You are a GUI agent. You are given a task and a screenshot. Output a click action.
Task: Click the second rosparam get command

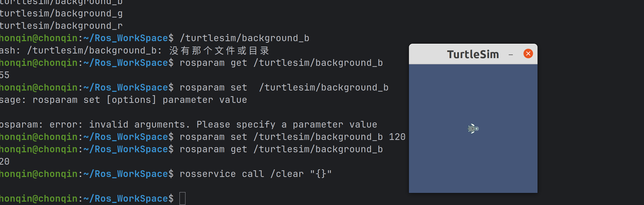click(x=281, y=149)
